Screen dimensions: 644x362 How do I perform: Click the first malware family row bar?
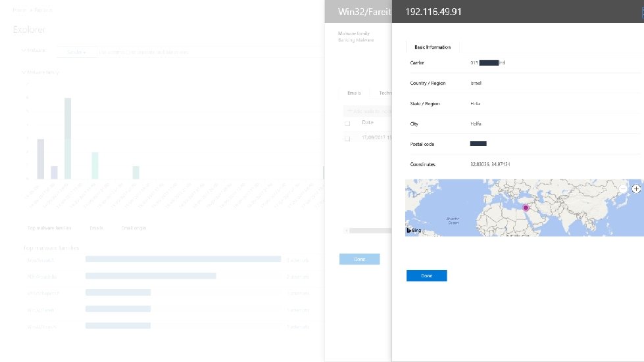(183, 259)
